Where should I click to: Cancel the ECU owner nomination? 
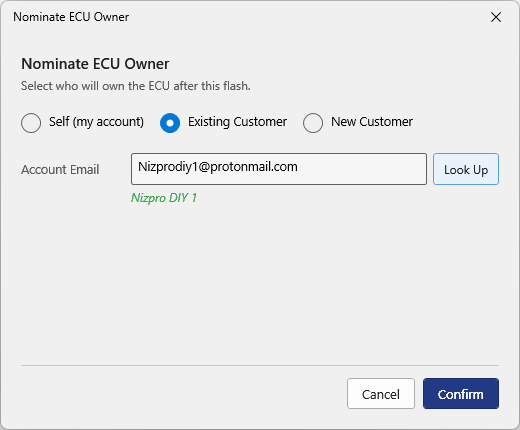381,394
